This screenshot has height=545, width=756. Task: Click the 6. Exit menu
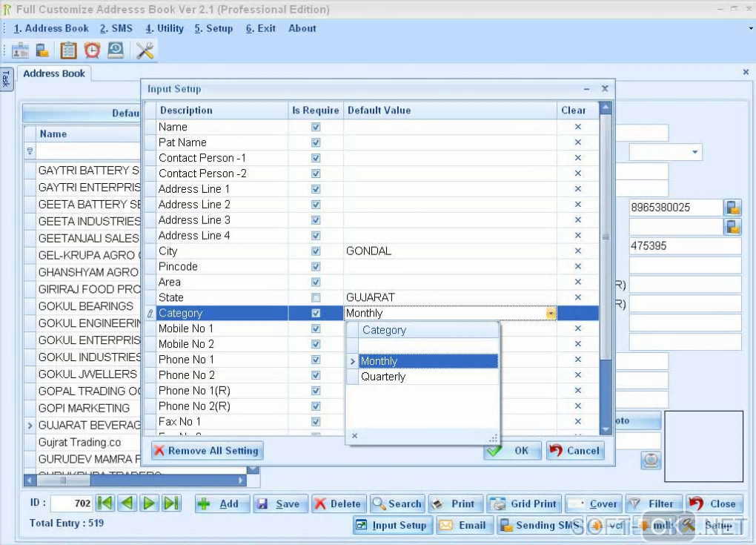click(260, 28)
